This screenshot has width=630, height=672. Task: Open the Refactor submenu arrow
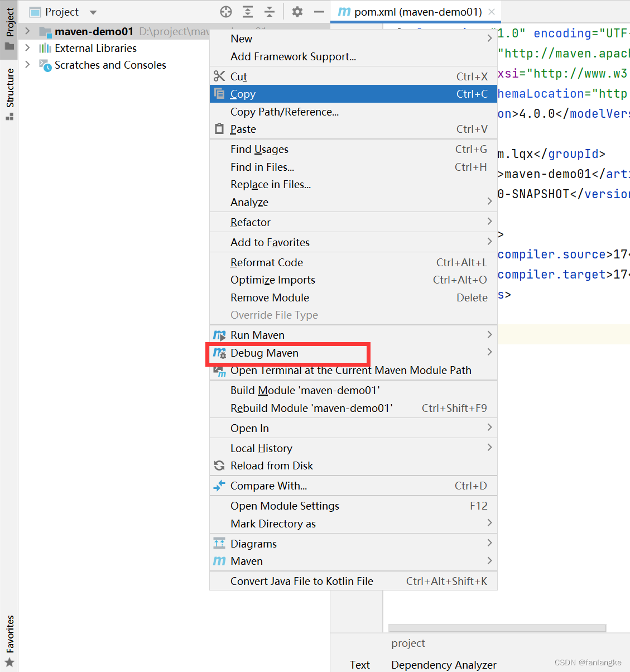(489, 222)
